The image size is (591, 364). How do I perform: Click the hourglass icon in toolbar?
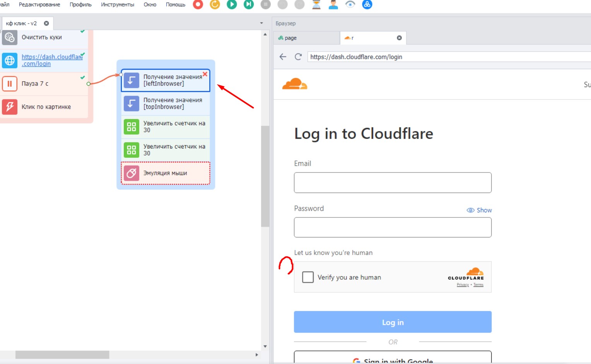coord(316,4)
